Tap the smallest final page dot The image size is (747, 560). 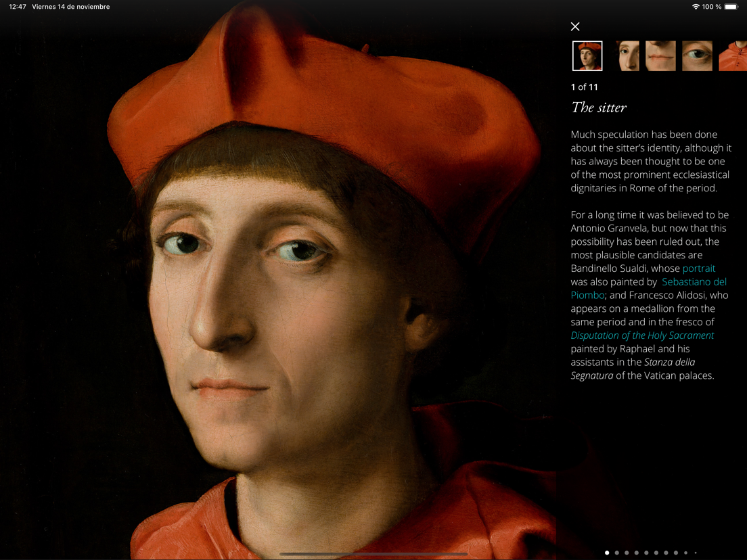click(x=696, y=553)
